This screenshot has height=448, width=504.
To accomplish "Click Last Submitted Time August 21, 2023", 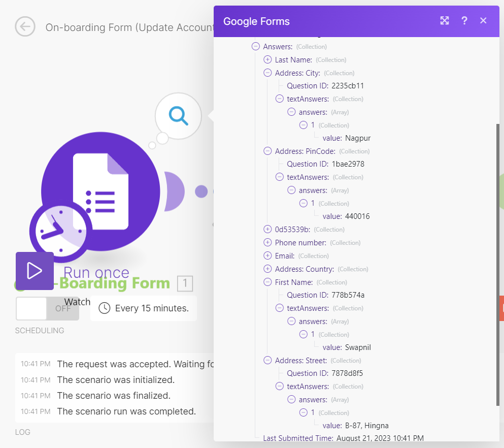I will pyautogui.click(x=343, y=438).
